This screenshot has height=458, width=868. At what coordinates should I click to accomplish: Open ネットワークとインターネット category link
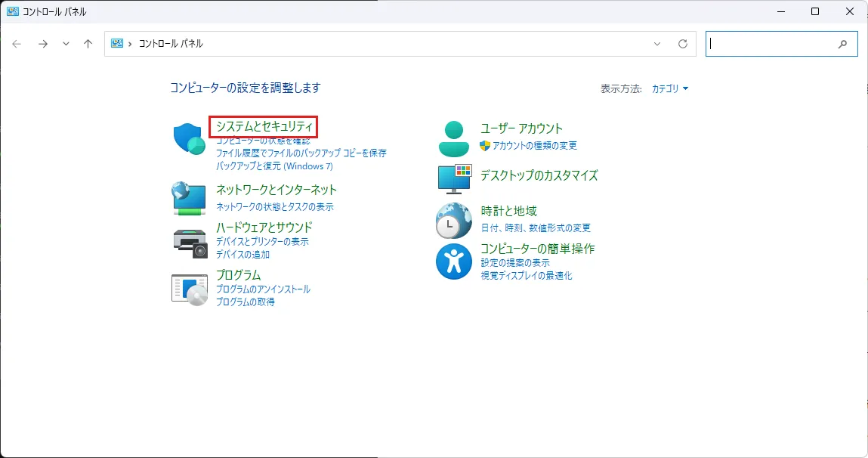276,190
